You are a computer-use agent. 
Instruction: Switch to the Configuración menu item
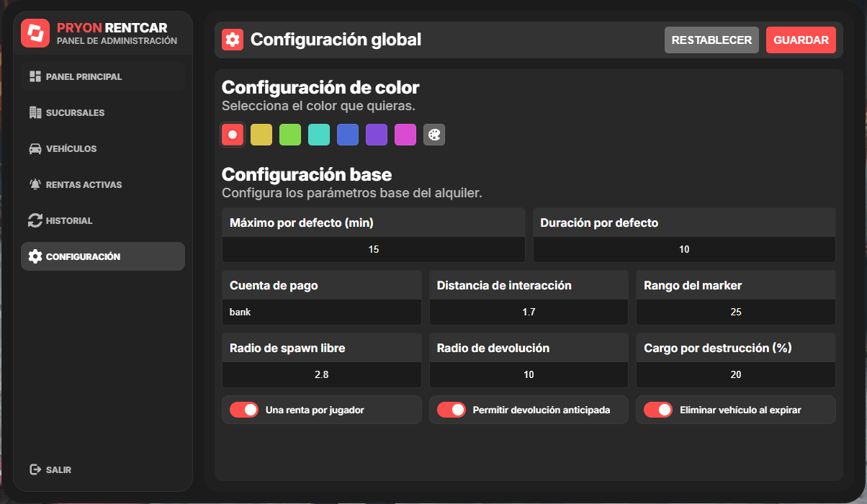(x=103, y=256)
